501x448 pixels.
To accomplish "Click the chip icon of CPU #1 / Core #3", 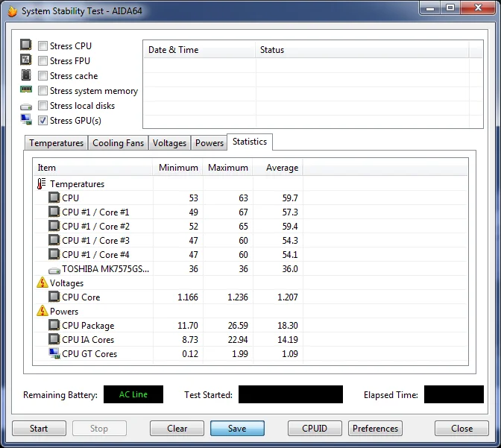I will click(54, 240).
